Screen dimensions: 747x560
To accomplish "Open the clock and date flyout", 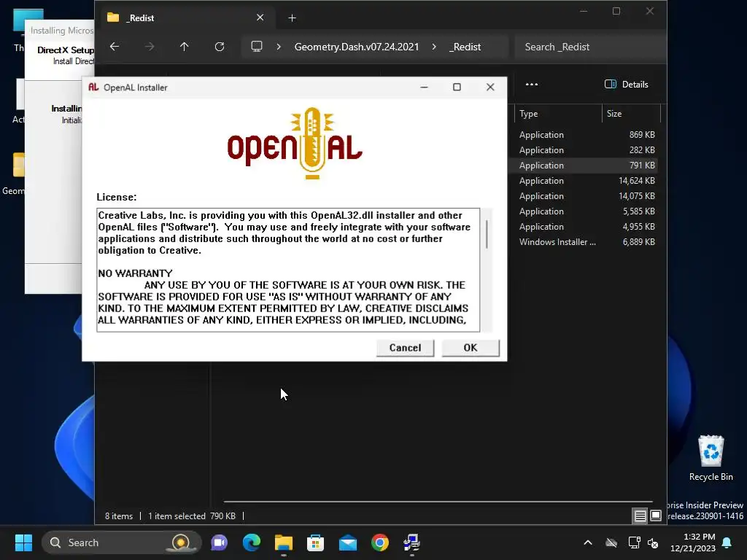I will coord(693,542).
